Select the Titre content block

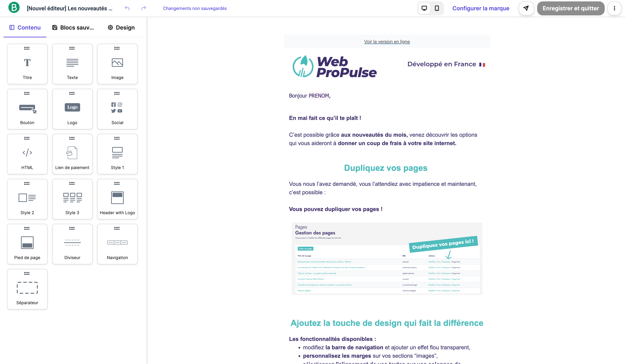[x=27, y=64]
